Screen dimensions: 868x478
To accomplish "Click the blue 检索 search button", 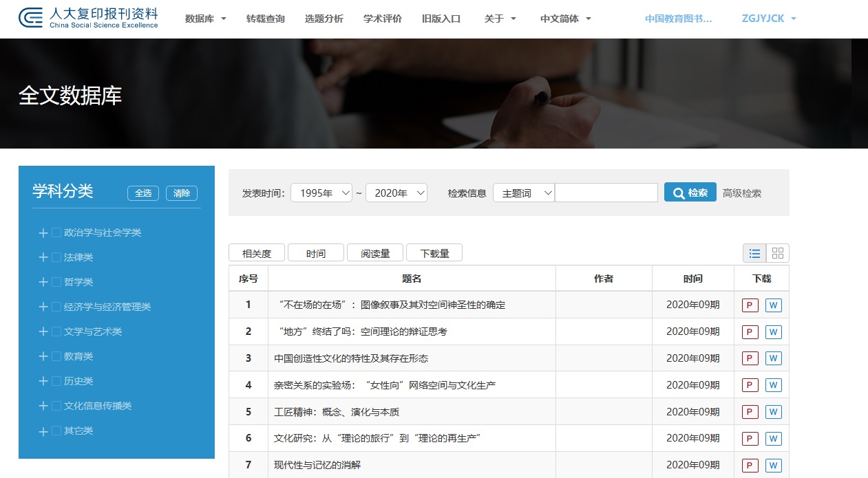I will click(x=690, y=193).
